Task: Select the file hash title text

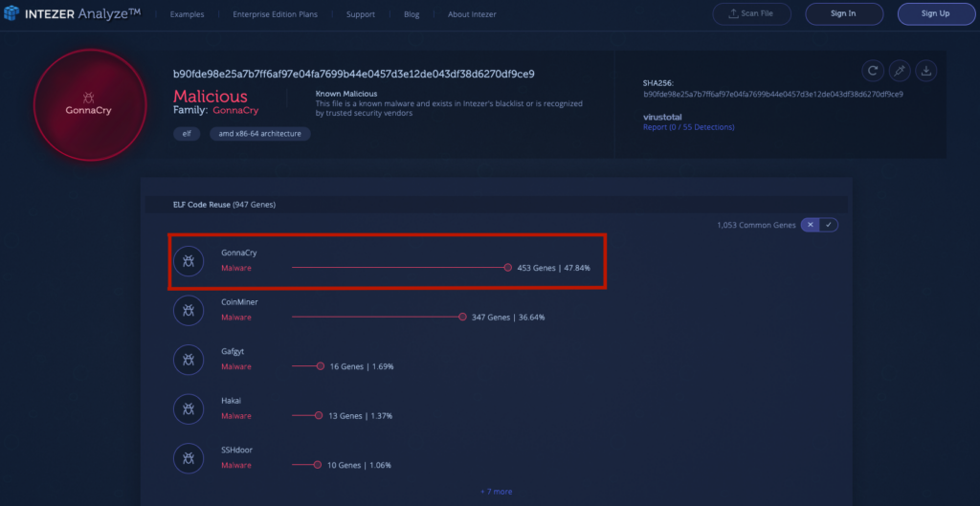Action: pos(354,74)
